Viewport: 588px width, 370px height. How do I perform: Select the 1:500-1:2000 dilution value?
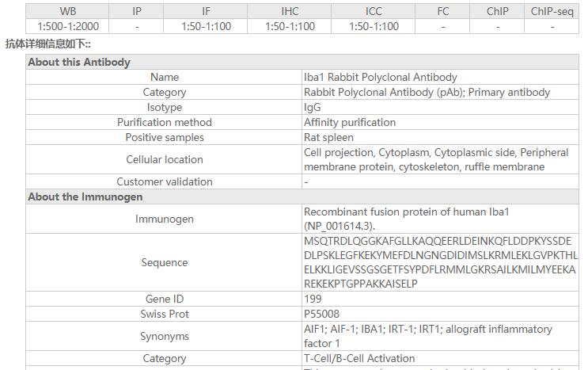(x=68, y=26)
